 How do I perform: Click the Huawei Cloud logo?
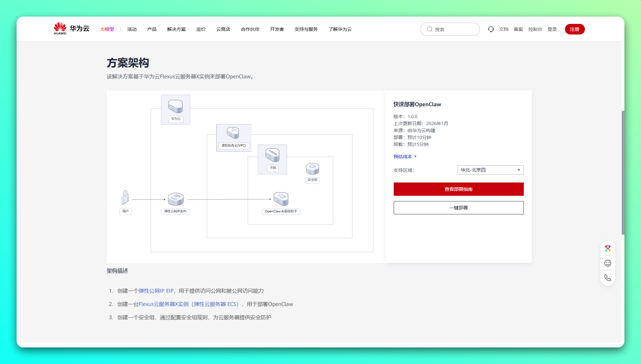pyautogui.click(x=71, y=29)
